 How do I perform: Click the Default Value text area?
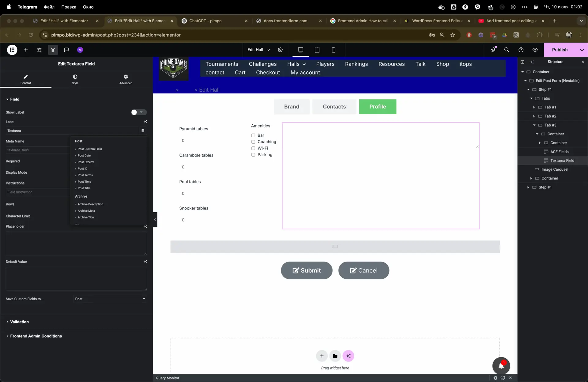(x=76, y=278)
